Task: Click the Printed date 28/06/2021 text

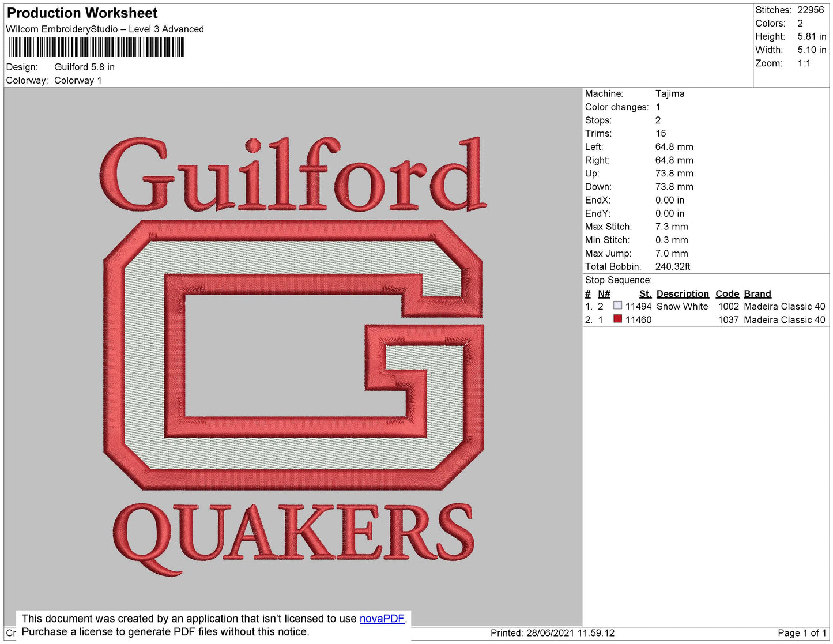Action: point(553,633)
